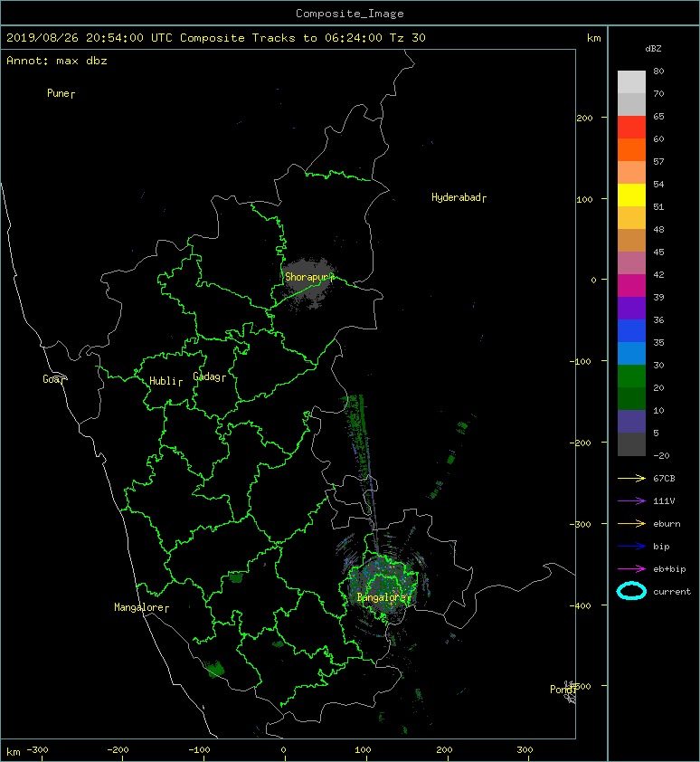The image size is (700, 762).
Task: Click the bip blue arrow legend icon
Action: (x=631, y=547)
